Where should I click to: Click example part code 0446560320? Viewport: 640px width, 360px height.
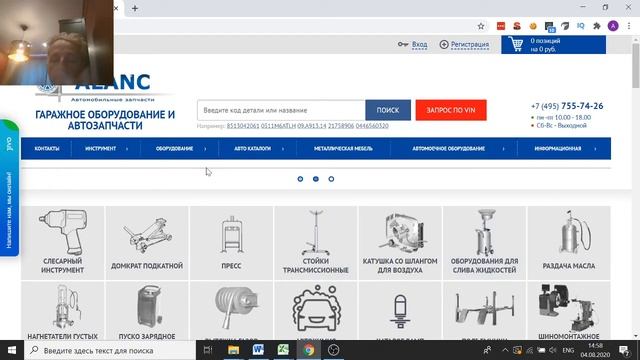click(x=372, y=126)
